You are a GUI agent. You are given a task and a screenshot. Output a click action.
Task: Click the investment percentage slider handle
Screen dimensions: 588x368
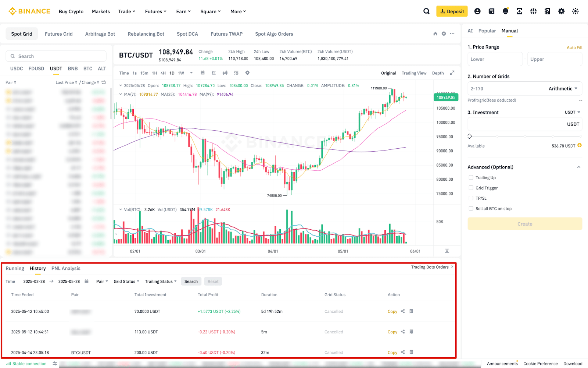pyautogui.click(x=470, y=136)
